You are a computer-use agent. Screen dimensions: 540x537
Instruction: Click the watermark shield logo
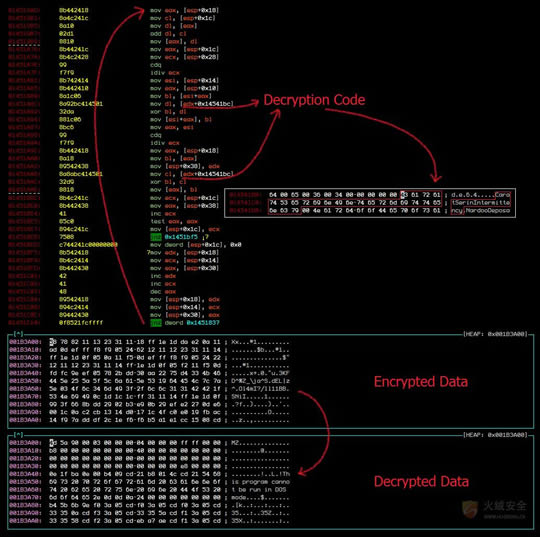pos(470,509)
